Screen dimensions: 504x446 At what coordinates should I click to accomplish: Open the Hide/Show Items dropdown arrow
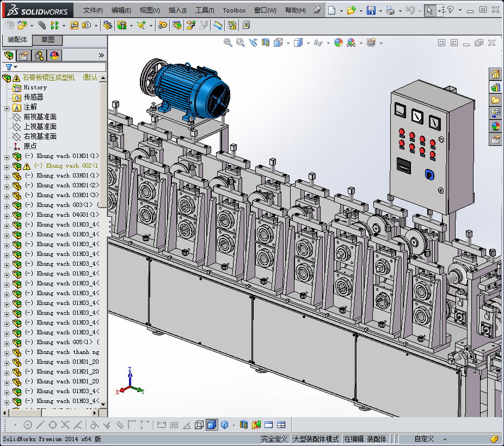pos(328,43)
